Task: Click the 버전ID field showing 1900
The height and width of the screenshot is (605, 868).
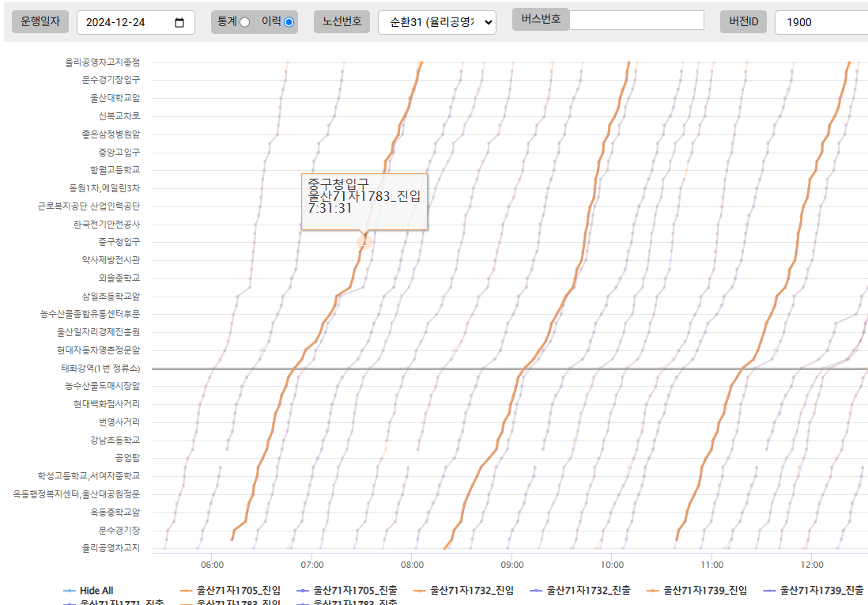Action: 819,23
